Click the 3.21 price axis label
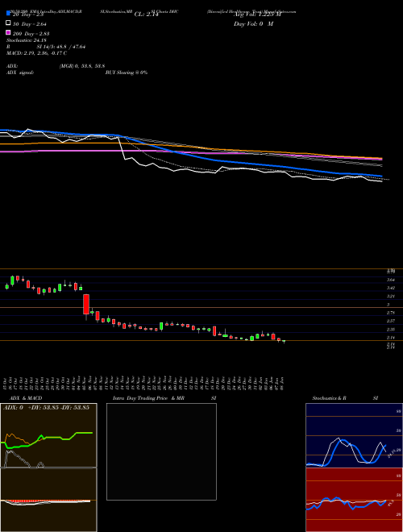Viewport: 403px width, 532px height. point(391,296)
